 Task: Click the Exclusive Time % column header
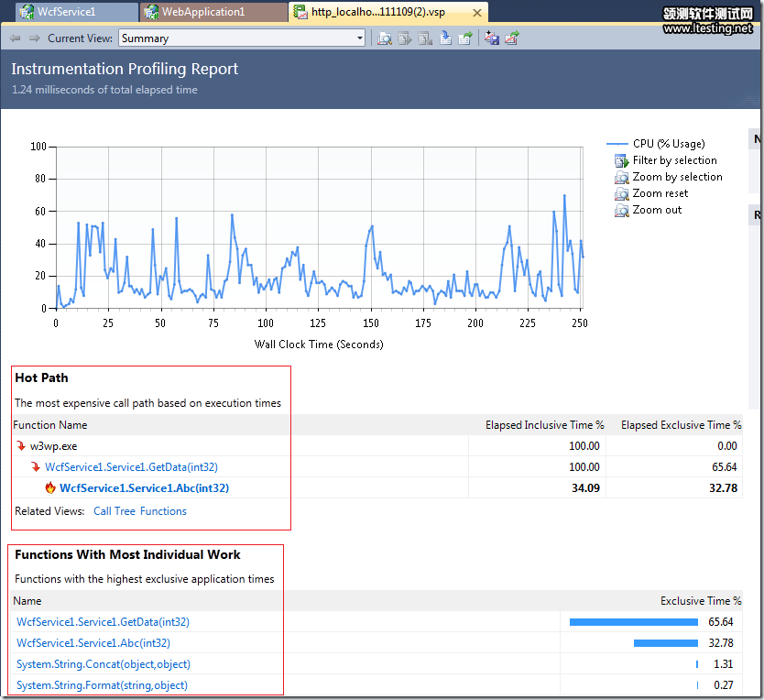click(701, 601)
